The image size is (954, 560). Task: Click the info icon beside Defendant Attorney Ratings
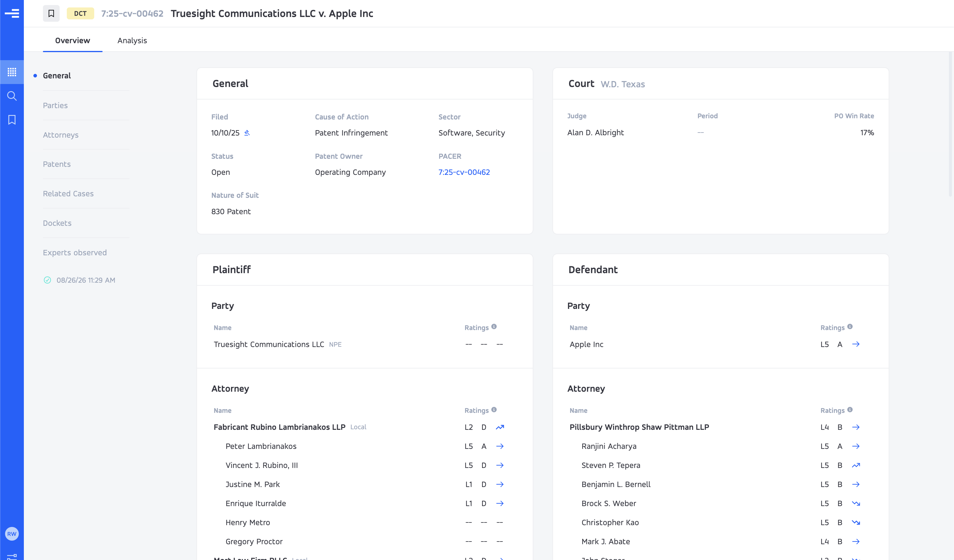850,409
